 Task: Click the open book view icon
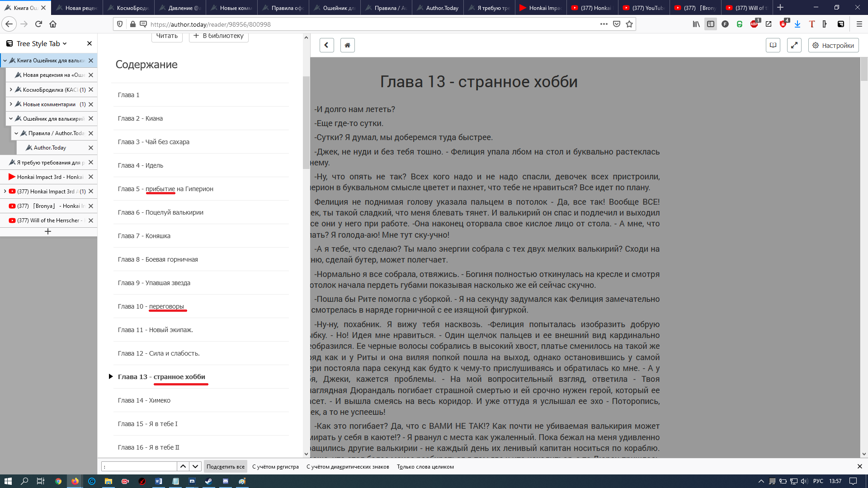[773, 45]
